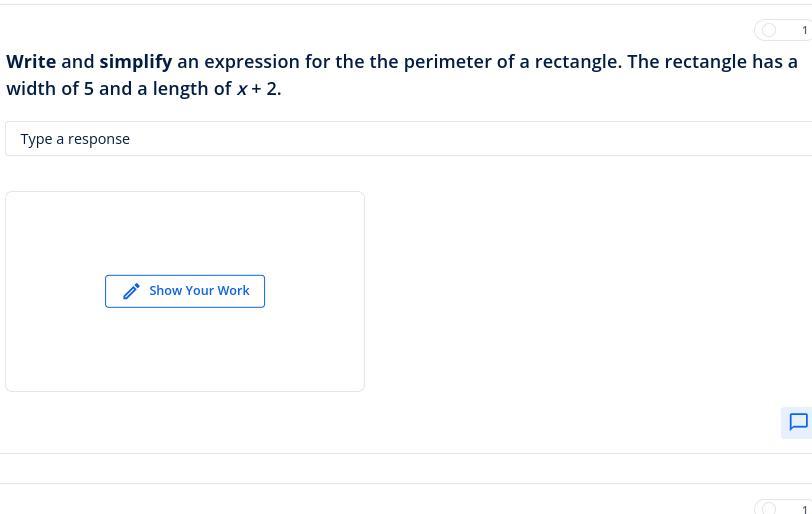812x514 pixels.
Task: Click the placeholder text Type a response
Action: [75, 139]
